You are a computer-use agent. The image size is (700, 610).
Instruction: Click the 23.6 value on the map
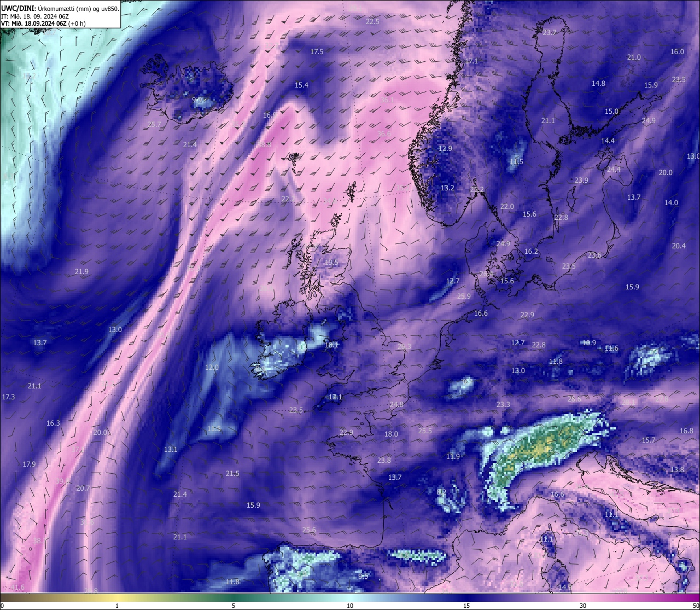(x=594, y=255)
